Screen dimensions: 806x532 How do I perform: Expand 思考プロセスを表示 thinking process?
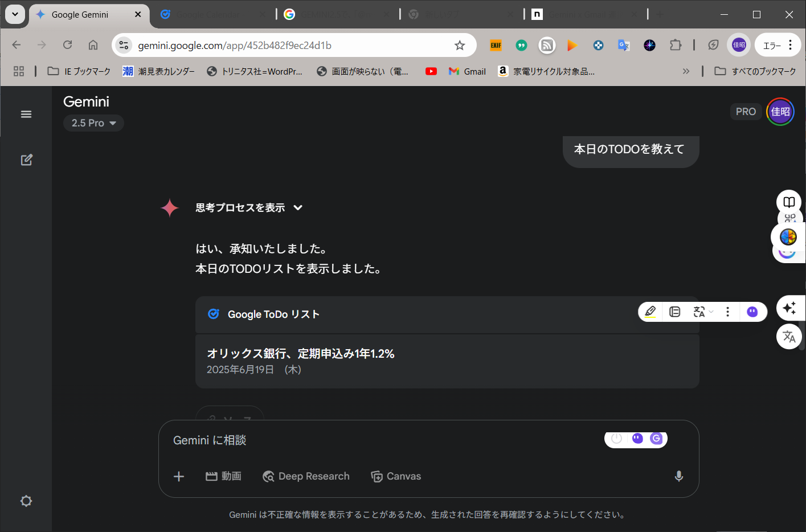(249, 208)
